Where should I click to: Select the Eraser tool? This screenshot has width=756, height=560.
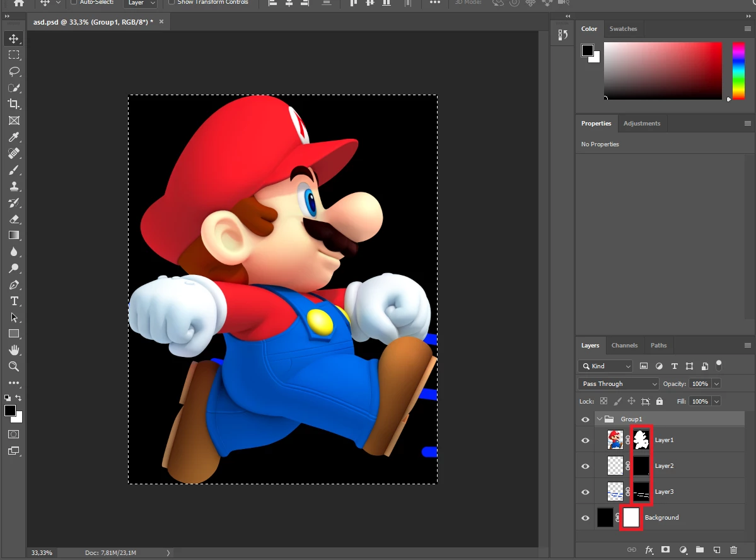(x=14, y=219)
